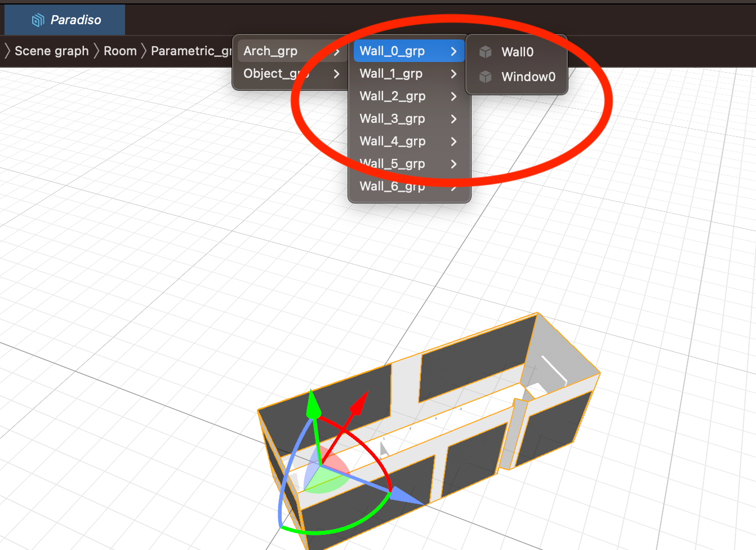Click the cube icon beside Window0
Image resolution: width=756 pixels, height=550 pixels.
(485, 77)
